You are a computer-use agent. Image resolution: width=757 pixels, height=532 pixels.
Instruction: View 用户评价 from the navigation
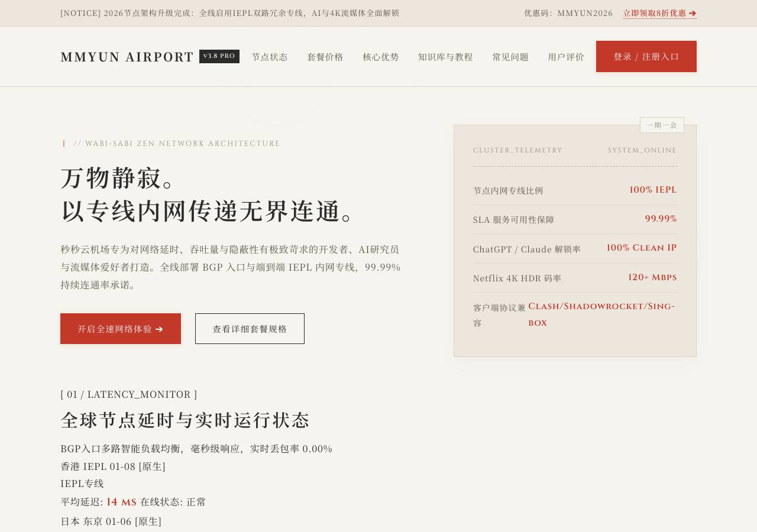click(566, 57)
